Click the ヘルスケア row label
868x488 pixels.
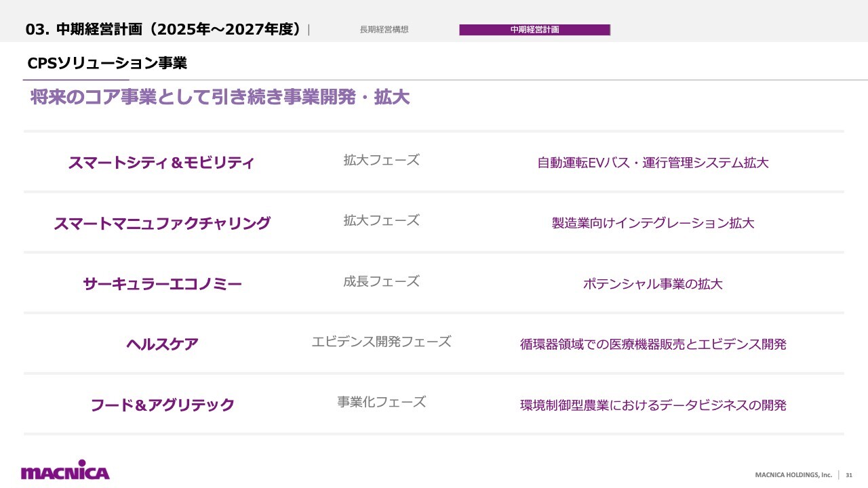point(162,344)
